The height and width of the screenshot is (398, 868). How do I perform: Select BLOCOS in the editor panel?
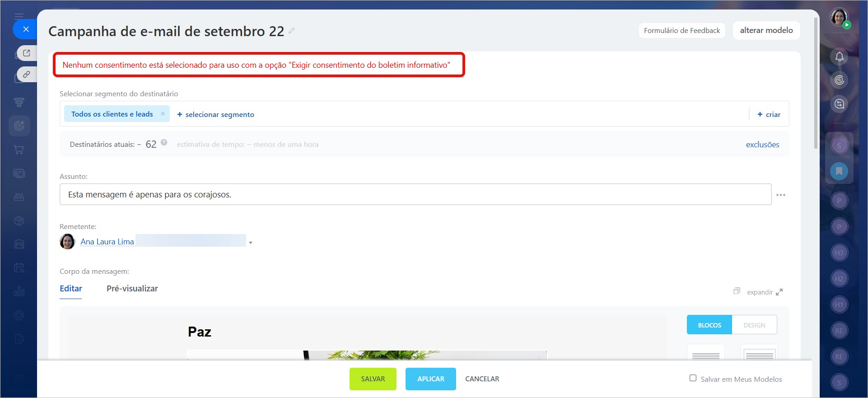point(709,325)
